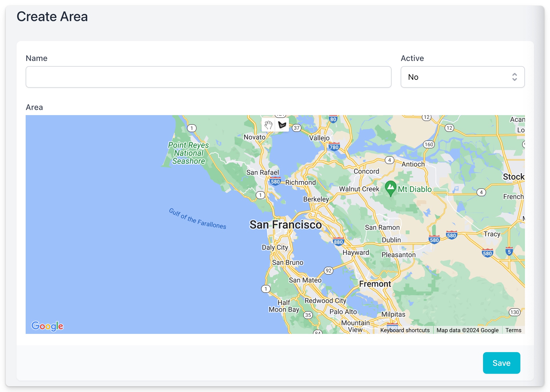This screenshot has height=392, width=550.
Task: Open the Active dropdown
Action: pos(462,77)
